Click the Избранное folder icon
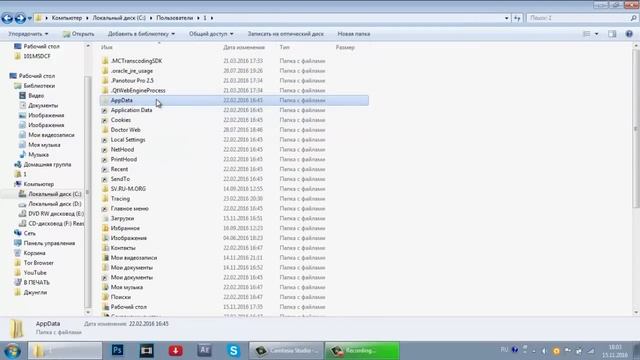640x360 pixels. coord(105,228)
